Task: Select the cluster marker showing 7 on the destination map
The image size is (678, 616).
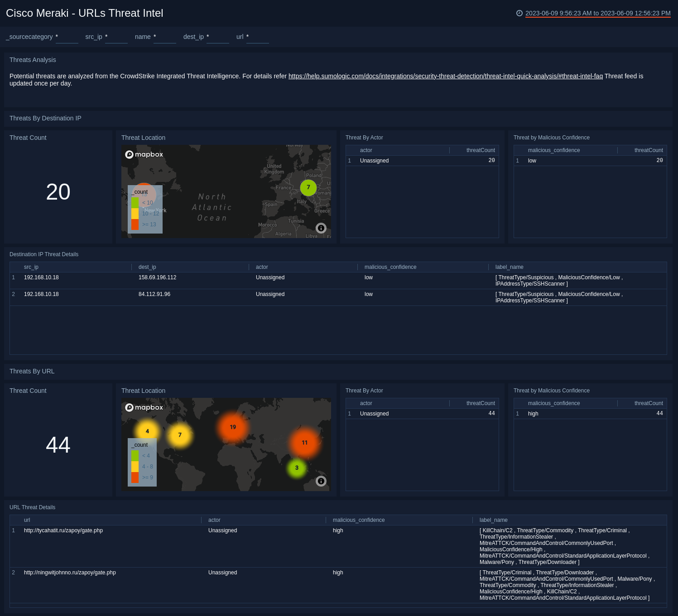Action: [308, 187]
